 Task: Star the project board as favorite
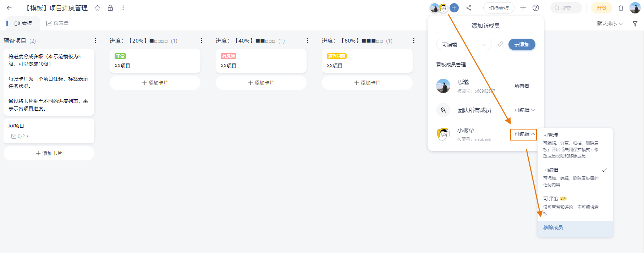[98, 8]
